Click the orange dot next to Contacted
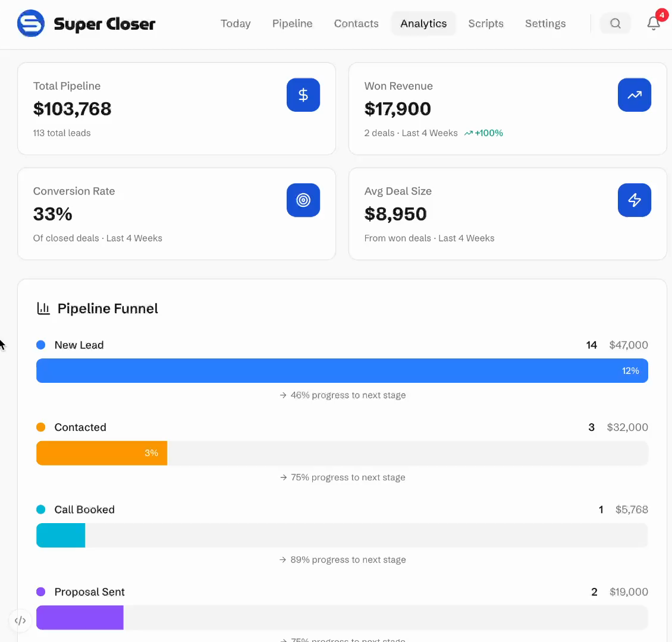The width and height of the screenshot is (672, 642). pyautogui.click(x=40, y=427)
